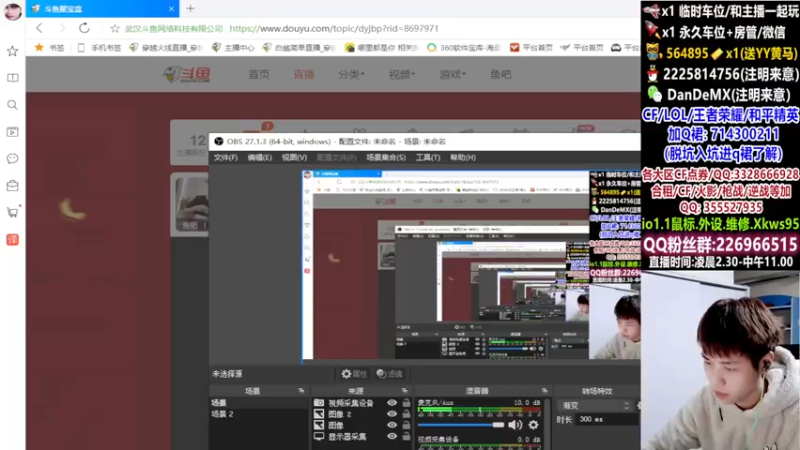Open the 手机书签 bookmark
The height and width of the screenshot is (450, 800).
coord(99,47)
